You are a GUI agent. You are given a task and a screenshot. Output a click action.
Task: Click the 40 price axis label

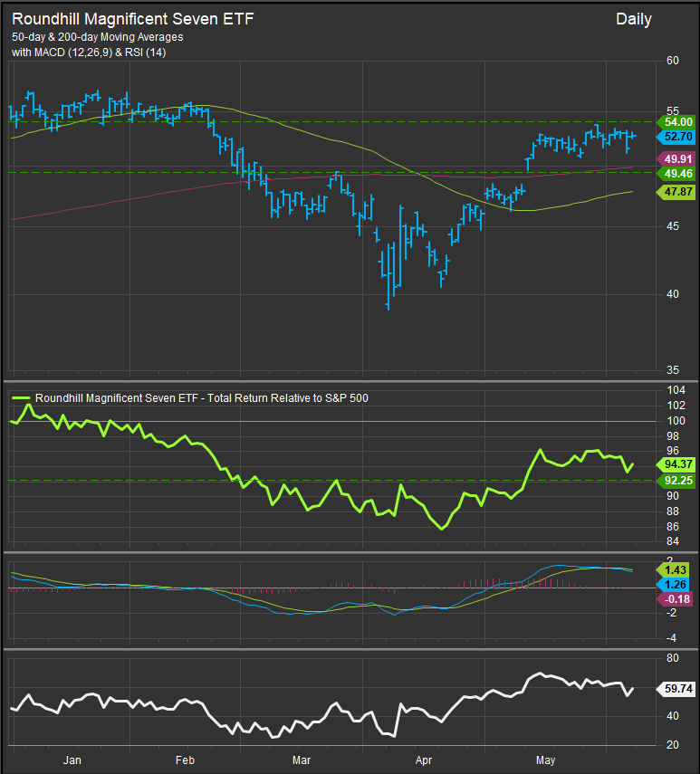tap(672, 294)
